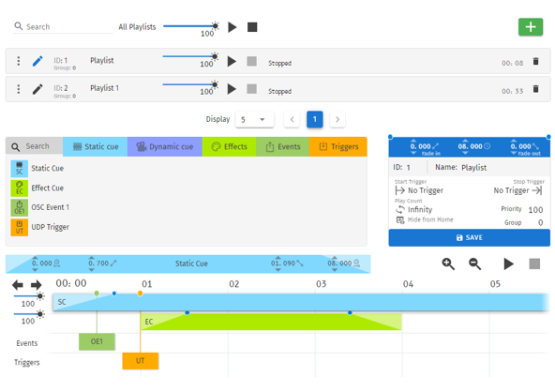
Task: Open the Stop Trigger selector
Action: [x=517, y=190]
